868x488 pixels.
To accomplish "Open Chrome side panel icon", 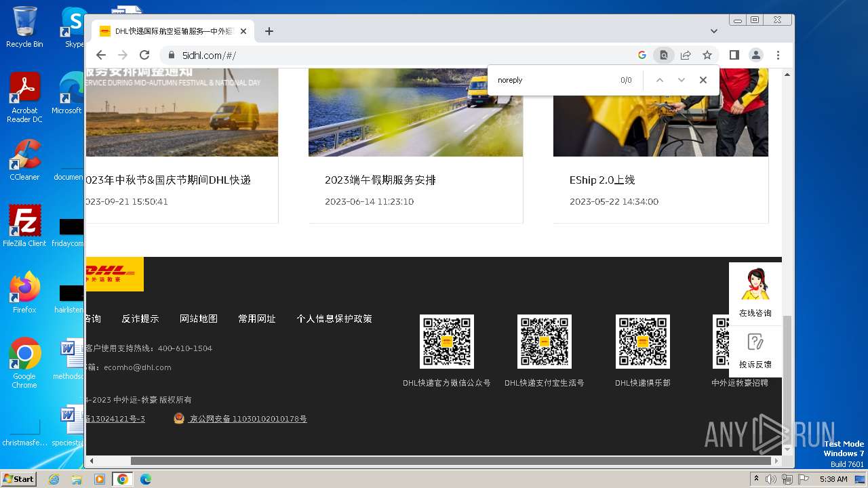I will click(734, 56).
